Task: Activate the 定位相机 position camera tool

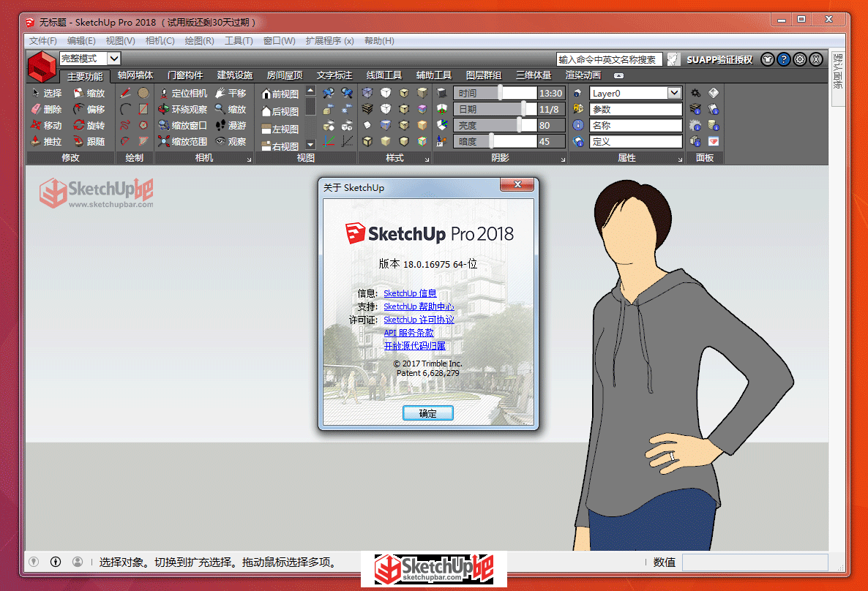Action: pyautogui.click(x=183, y=93)
